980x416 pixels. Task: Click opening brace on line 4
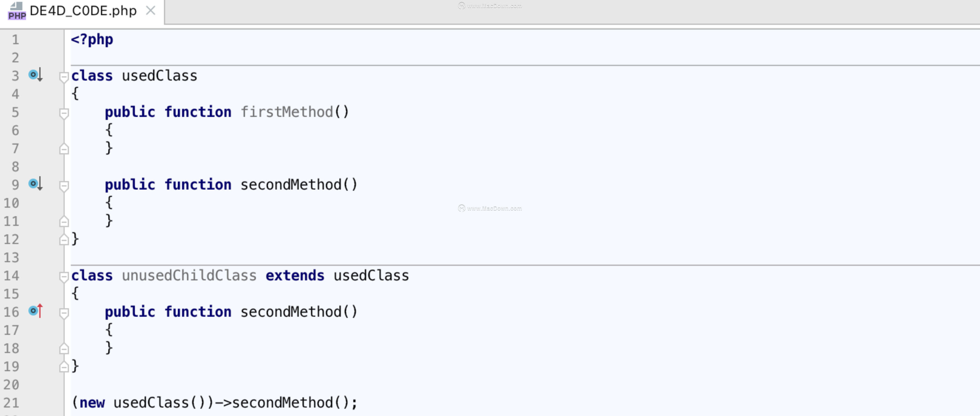point(75,93)
